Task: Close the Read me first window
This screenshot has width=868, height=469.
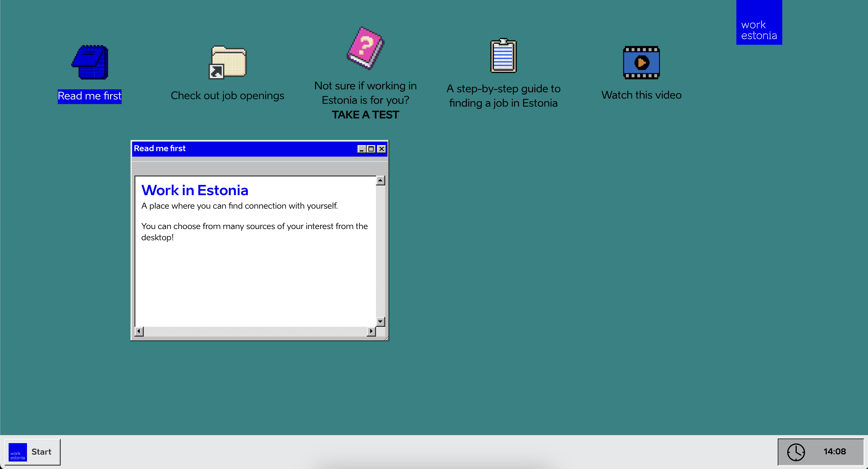Action: point(381,149)
